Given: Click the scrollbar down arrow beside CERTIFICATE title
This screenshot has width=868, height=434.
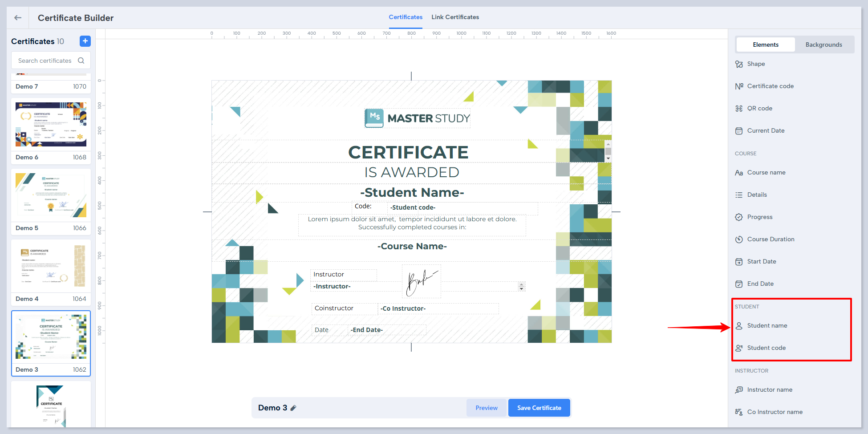Looking at the screenshot, I should (x=608, y=158).
